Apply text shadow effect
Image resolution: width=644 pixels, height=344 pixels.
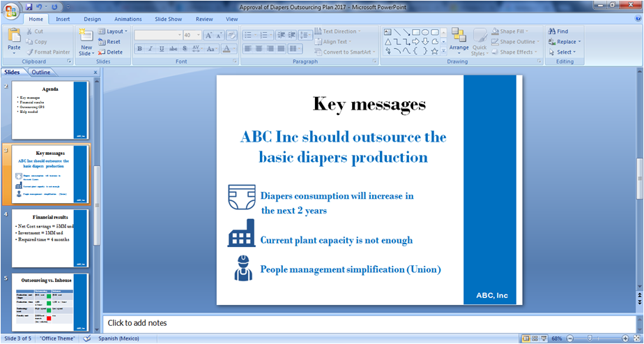click(x=185, y=49)
